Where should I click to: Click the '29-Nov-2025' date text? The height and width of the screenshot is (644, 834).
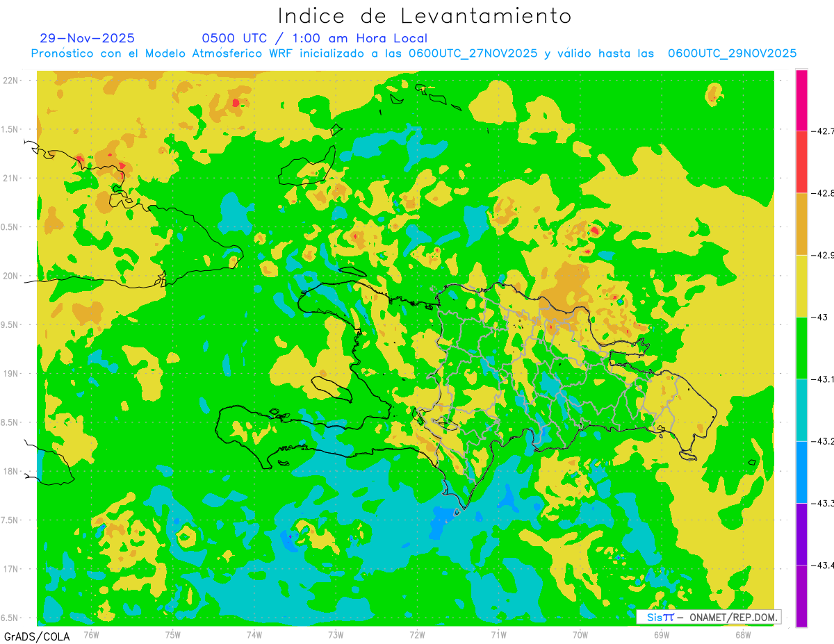coord(88,38)
